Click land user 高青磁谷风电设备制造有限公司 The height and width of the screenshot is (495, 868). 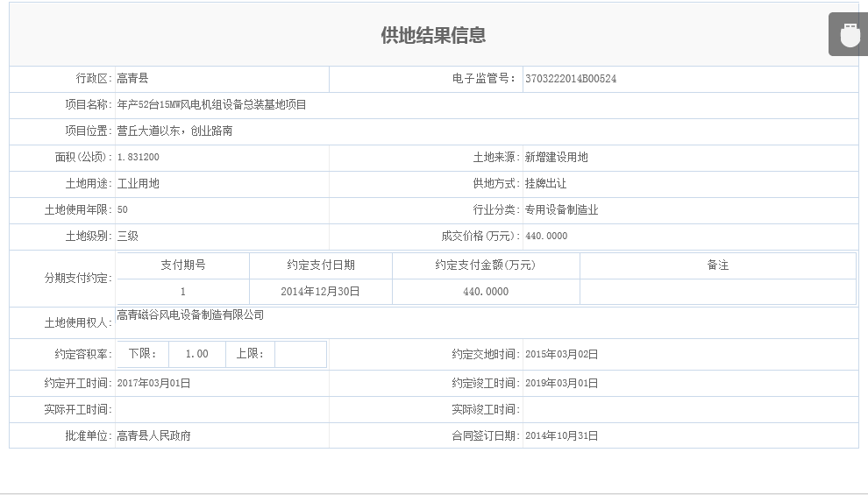[x=190, y=315]
